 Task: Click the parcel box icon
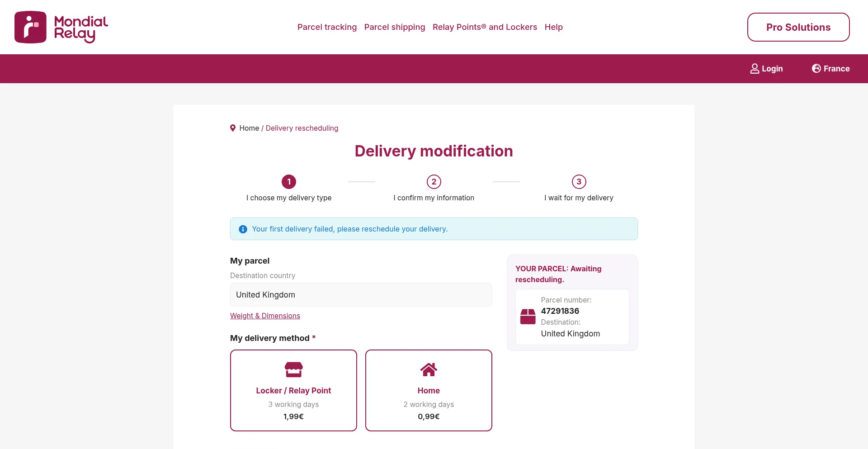coord(528,317)
